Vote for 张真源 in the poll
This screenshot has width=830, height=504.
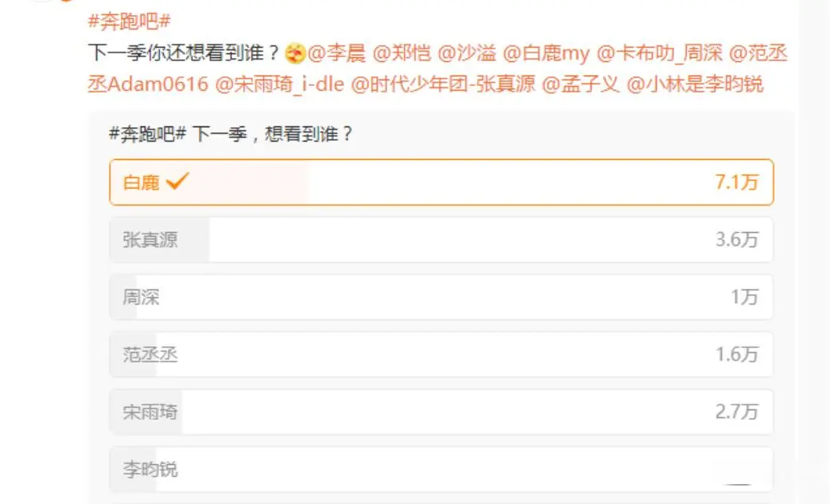point(441,239)
